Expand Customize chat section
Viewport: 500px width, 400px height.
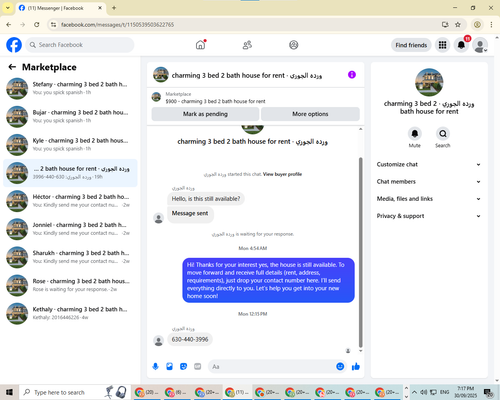(429, 164)
